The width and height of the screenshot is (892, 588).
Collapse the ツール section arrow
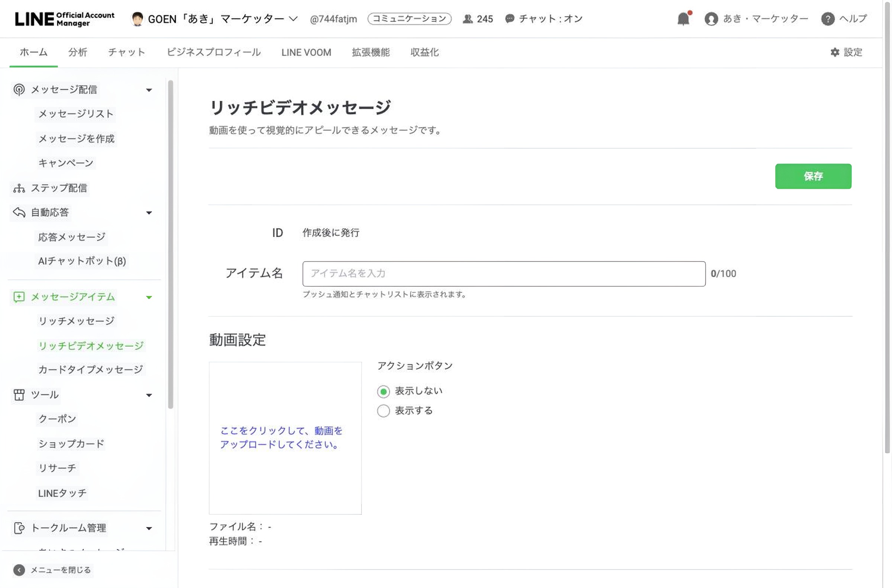click(x=149, y=395)
